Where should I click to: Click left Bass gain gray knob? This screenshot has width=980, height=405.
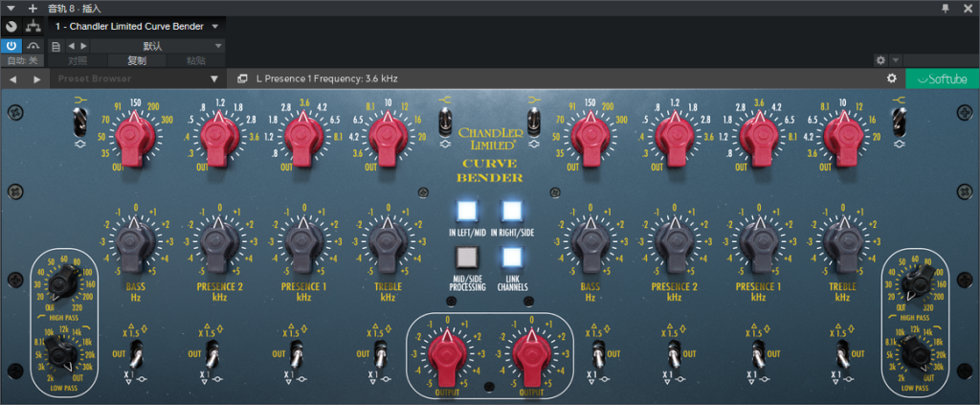pyautogui.click(x=136, y=244)
